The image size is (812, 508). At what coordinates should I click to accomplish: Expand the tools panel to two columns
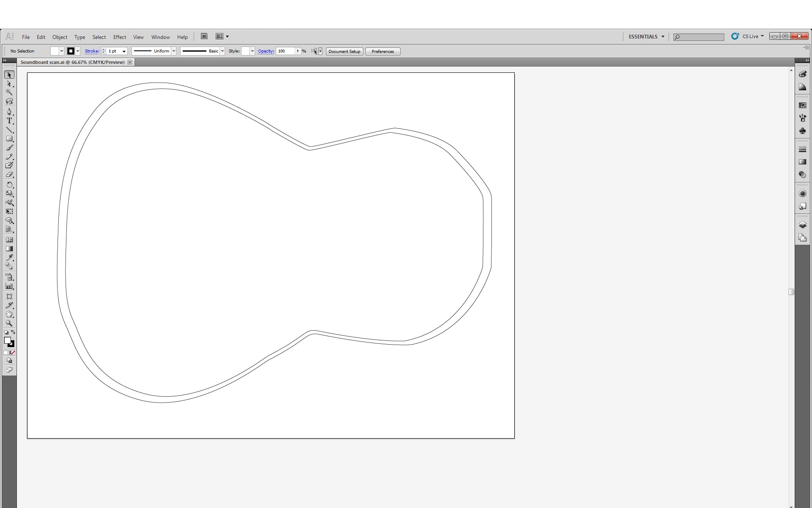(5, 61)
